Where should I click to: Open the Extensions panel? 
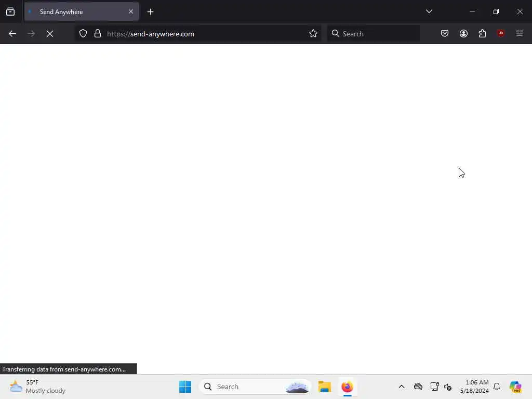pos(482,33)
